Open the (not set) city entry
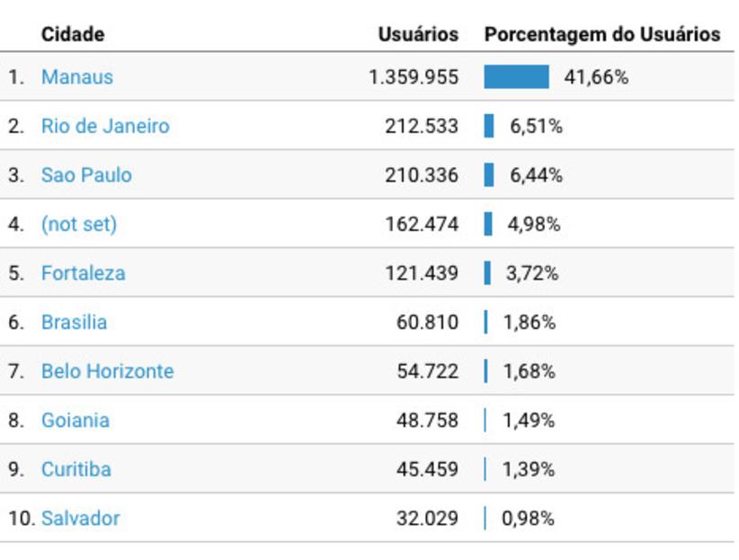This screenshot has width=739, height=560. coord(79,224)
